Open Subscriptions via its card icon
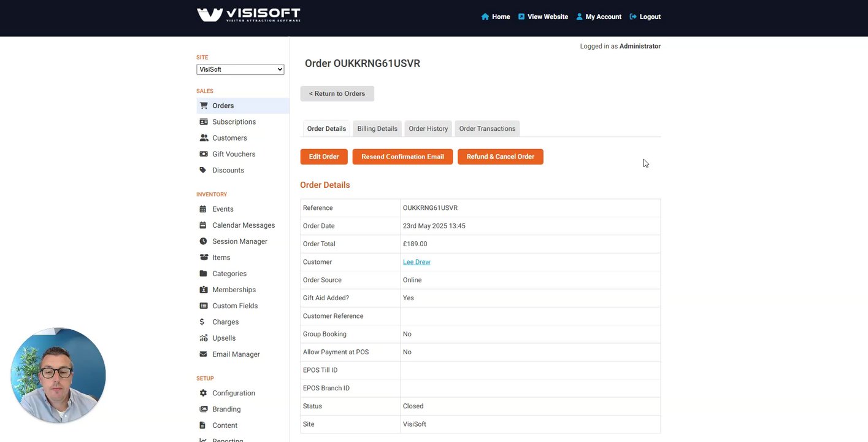Image resolution: width=868 pixels, height=442 pixels. coord(204,122)
